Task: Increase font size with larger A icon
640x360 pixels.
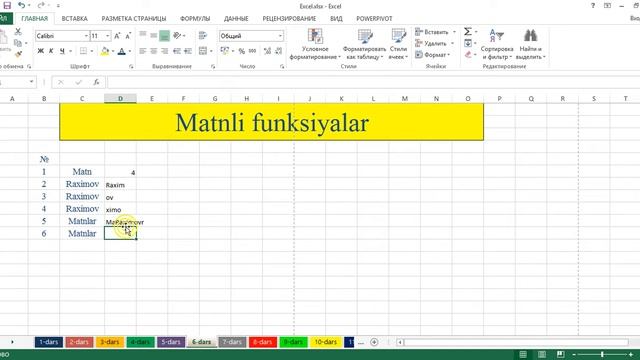Action: pyautogui.click(x=117, y=36)
